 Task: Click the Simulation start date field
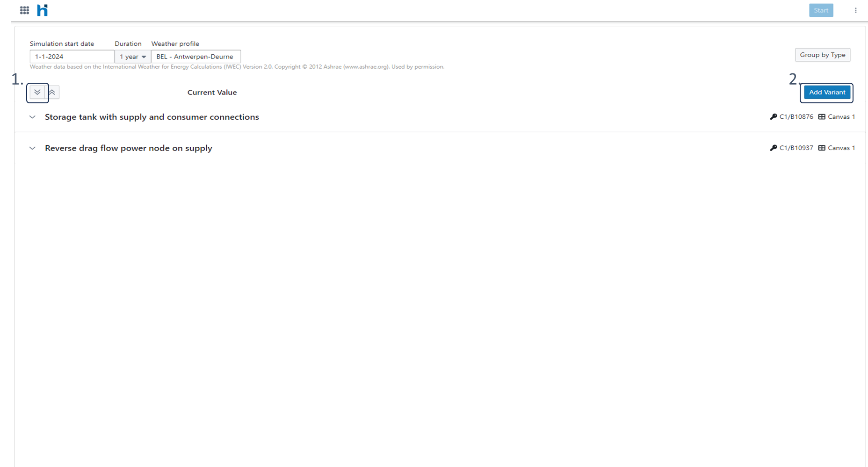point(72,57)
